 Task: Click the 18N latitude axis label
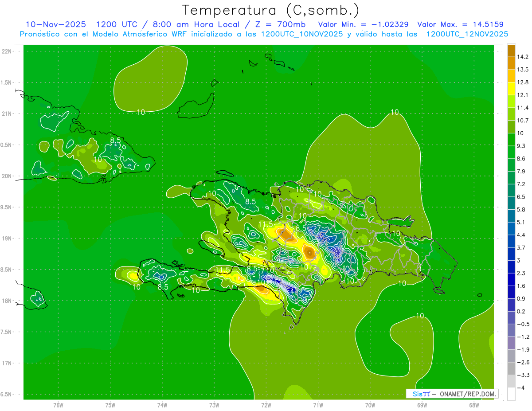click(7, 301)
